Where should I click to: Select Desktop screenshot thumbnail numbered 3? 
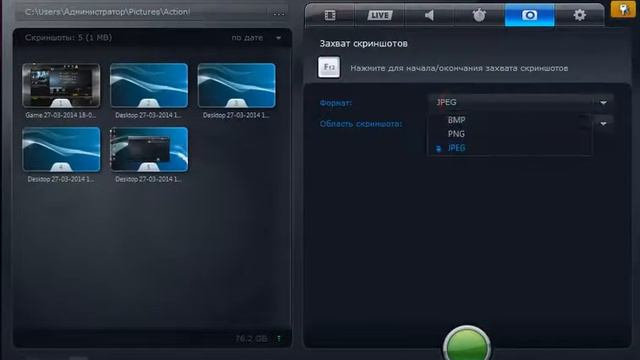click(x=236, y=86)
